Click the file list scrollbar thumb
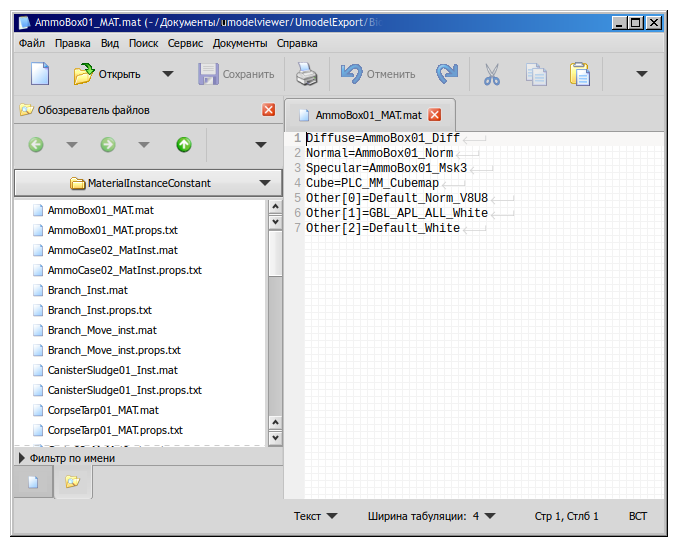Screen dimensions: 678x547 point(275,253)
